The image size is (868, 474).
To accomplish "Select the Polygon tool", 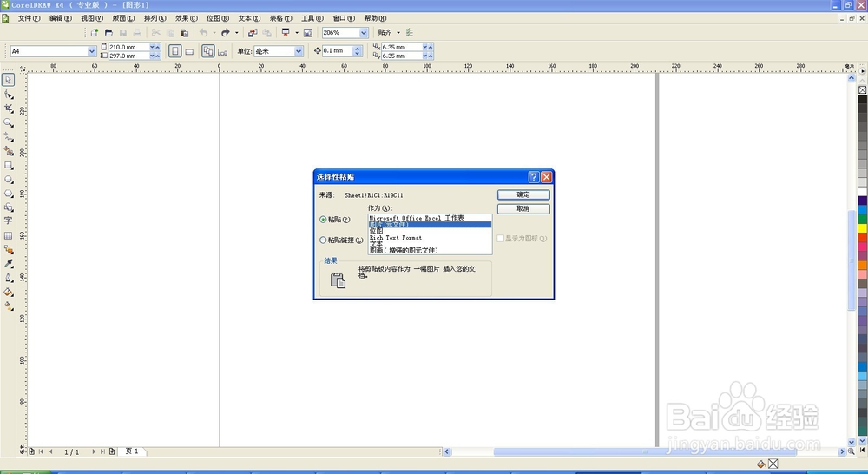I will [9, 194].
